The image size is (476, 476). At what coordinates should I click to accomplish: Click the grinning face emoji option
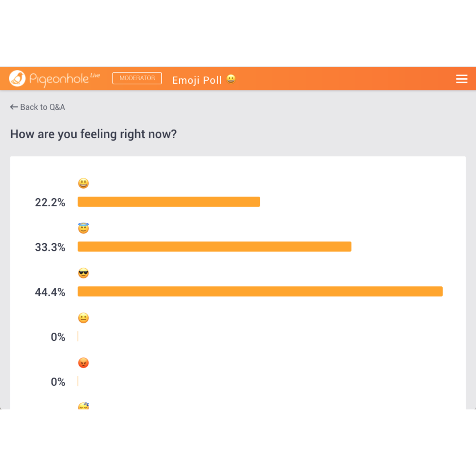click(x=84, y=183)
